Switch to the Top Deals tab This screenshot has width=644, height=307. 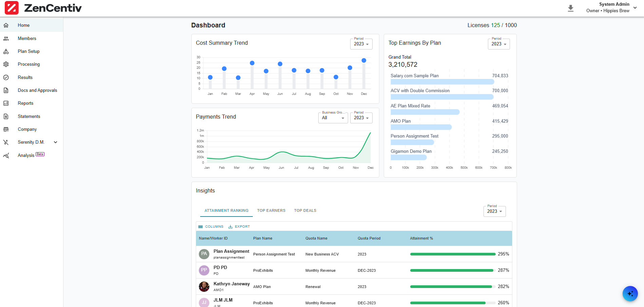tap(305, 211)
